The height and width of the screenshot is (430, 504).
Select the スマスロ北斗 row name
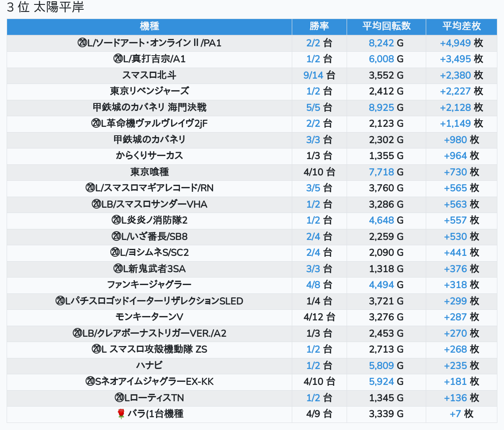pos(149,75)
